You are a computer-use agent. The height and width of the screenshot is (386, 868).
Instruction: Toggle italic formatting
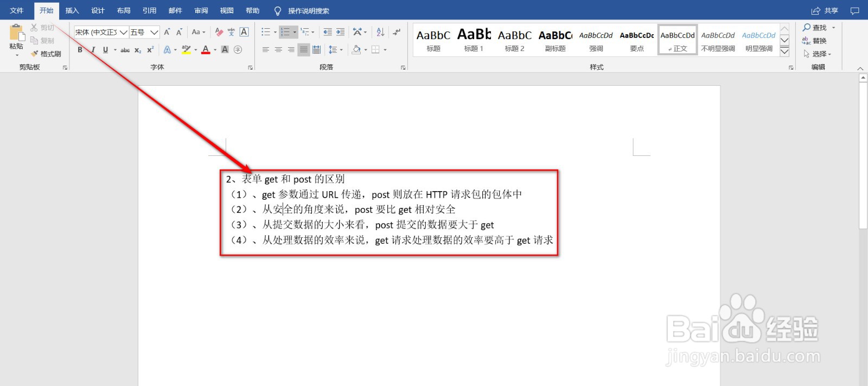93,50
